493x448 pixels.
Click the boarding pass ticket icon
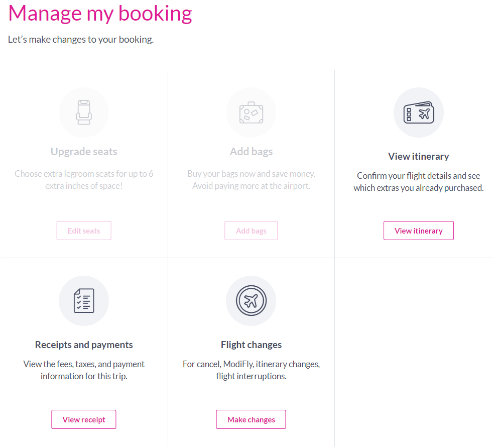[x=418, y=113]
